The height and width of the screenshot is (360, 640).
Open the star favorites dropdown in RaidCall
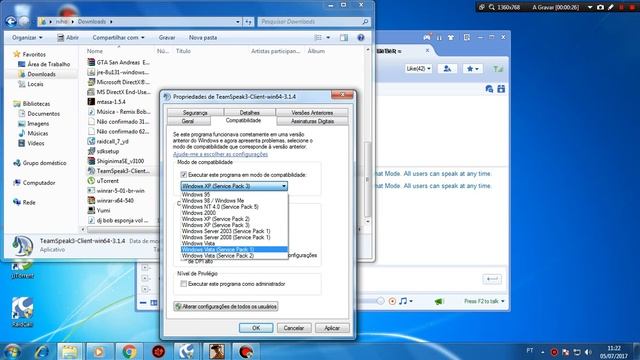(473, 69)
